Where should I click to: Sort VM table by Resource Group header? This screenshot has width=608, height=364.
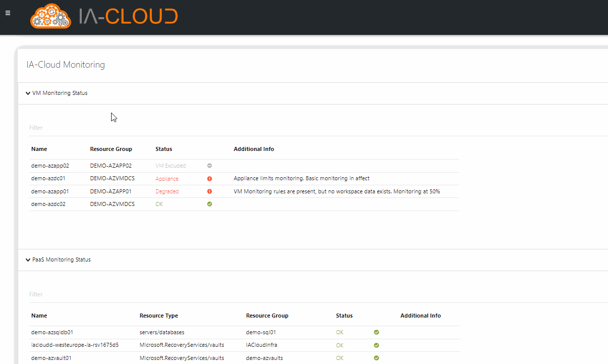point(111,149)
